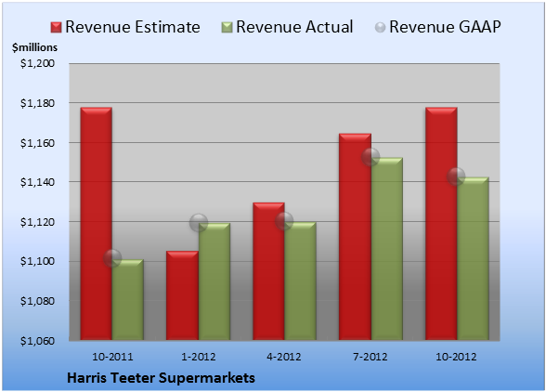The height and width of the screenshot is (392, 546).
Task: Select the 'Revenue Estimate' legend label
Action: pyautogui.click(x=133, y=27)
